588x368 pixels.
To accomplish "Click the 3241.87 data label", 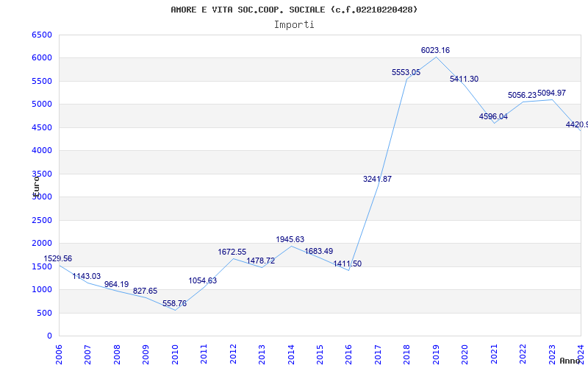I will click(377, 179).
